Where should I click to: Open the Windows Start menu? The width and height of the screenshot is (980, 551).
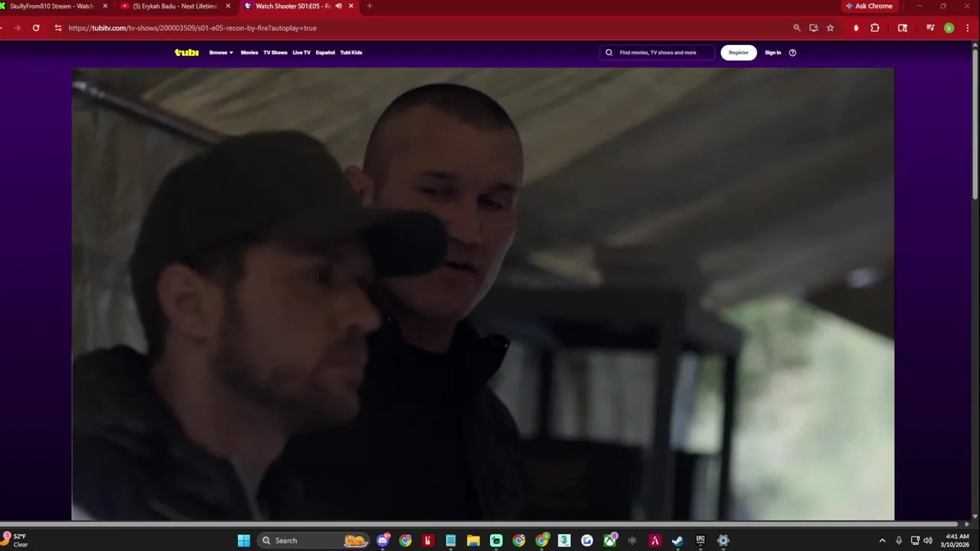coord(243,540)
